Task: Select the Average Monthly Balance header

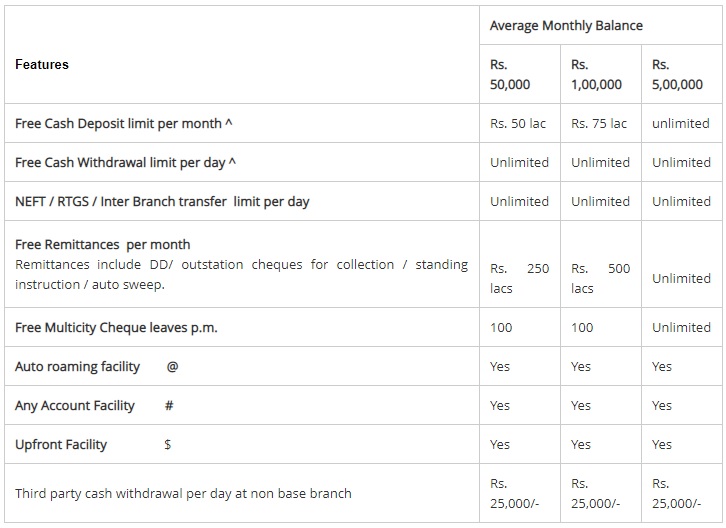Action: pos(566,25)
